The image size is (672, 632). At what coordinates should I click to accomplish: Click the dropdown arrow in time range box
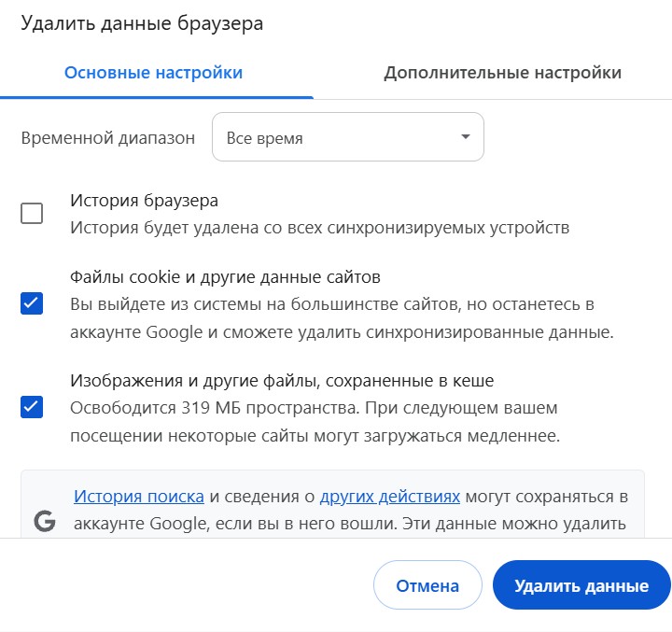pos(466,137)
